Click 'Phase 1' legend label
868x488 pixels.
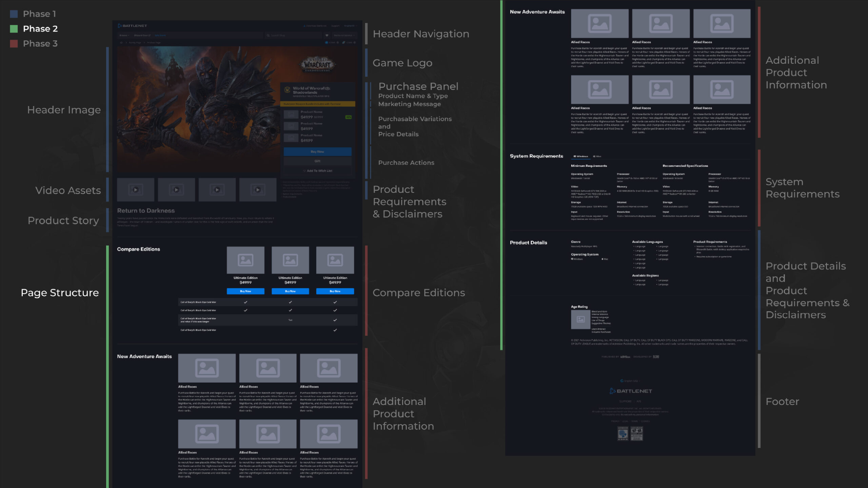point(39,14)
